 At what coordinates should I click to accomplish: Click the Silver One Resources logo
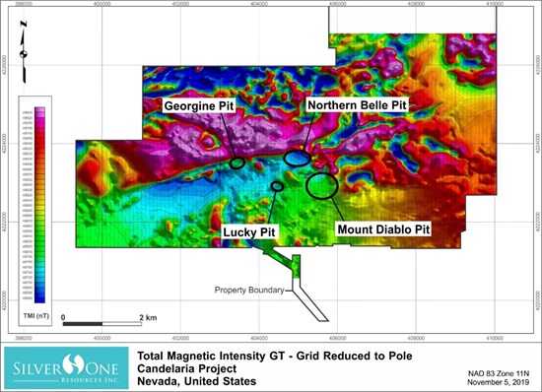(x=66, y=368)
